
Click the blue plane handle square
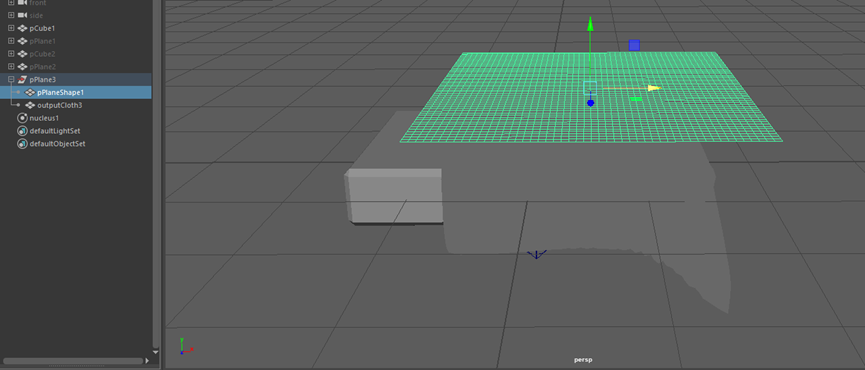point(634,45)
